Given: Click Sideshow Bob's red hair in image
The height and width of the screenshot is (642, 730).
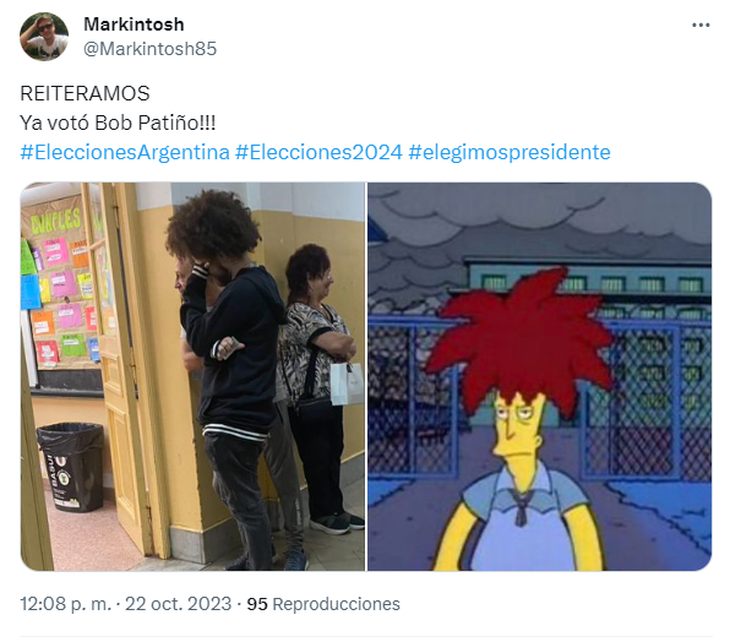Looking at the screenshot, I should (519, 340).
